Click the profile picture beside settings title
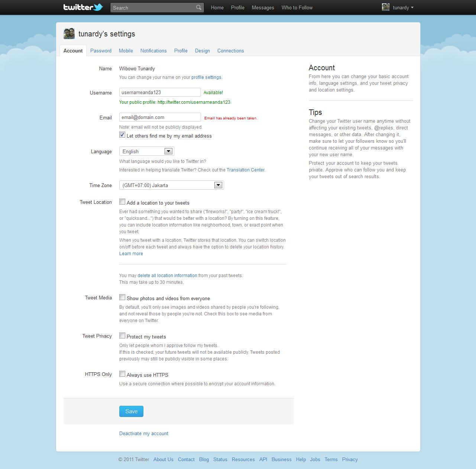Screen dimensions: 476x469 (x=69, y=34)
